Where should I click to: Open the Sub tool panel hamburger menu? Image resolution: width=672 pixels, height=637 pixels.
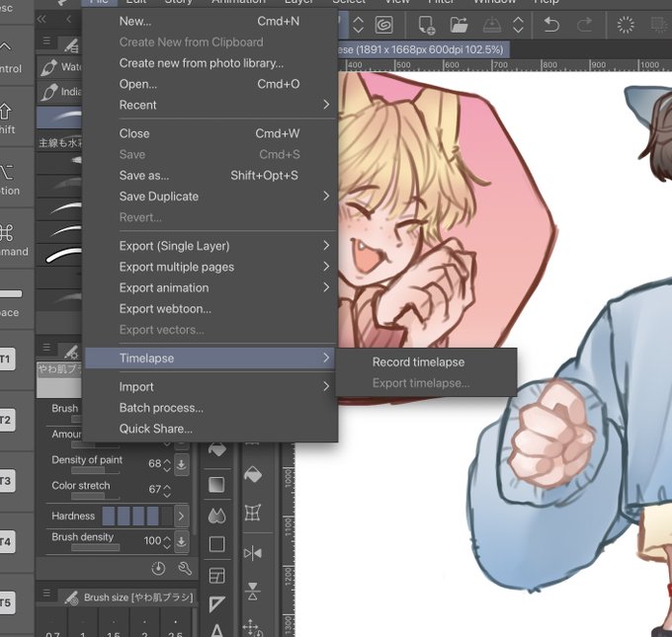tap(46, 41)
